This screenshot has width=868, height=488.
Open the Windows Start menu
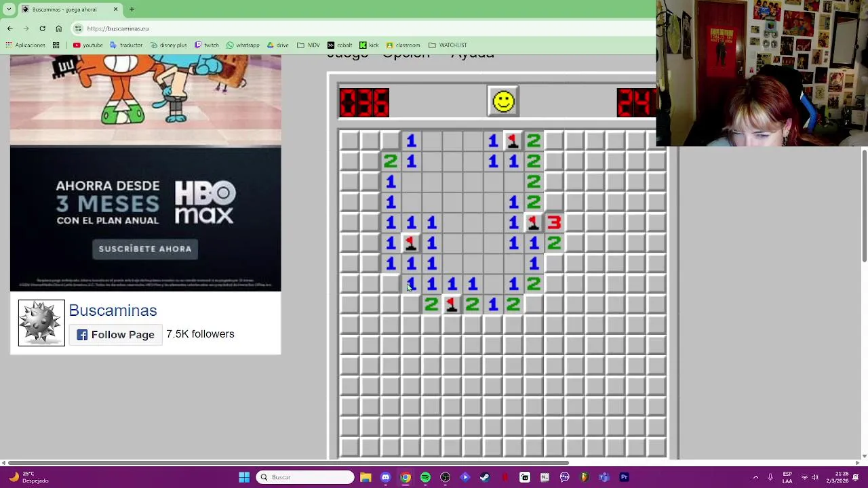point(244,477)
